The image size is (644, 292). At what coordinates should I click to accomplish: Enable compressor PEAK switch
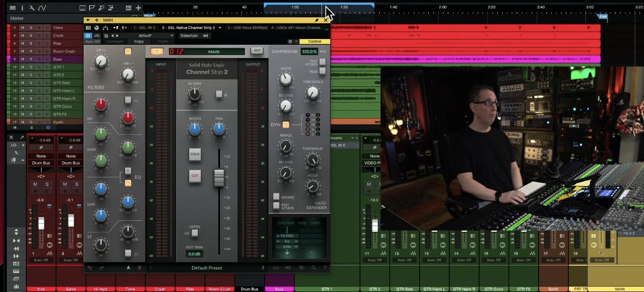point(322,71)
